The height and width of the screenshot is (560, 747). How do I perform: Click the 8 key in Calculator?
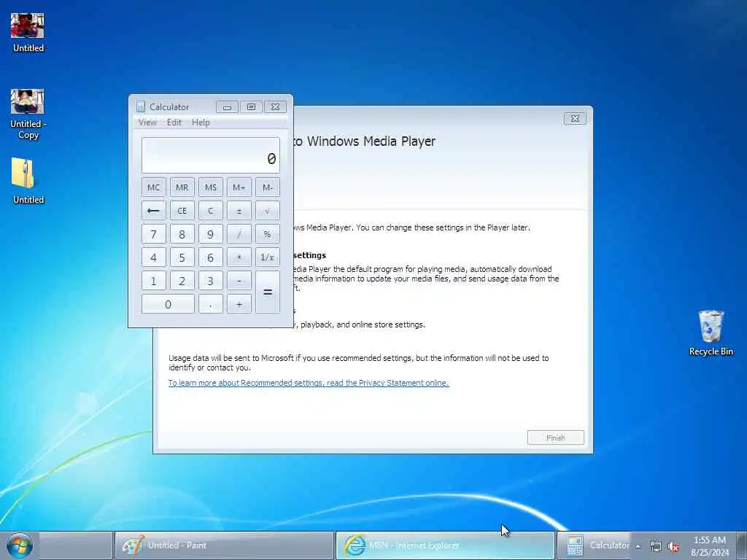pos(182,234)
